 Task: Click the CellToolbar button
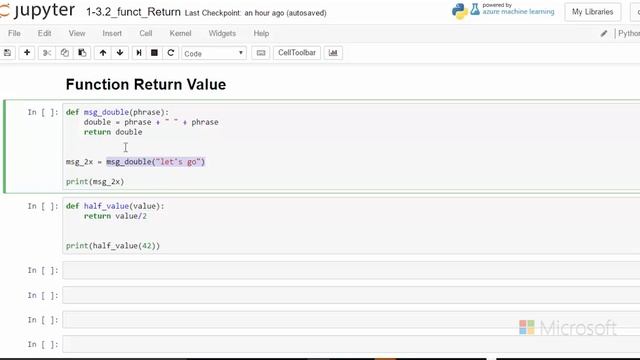click(297, 53)
